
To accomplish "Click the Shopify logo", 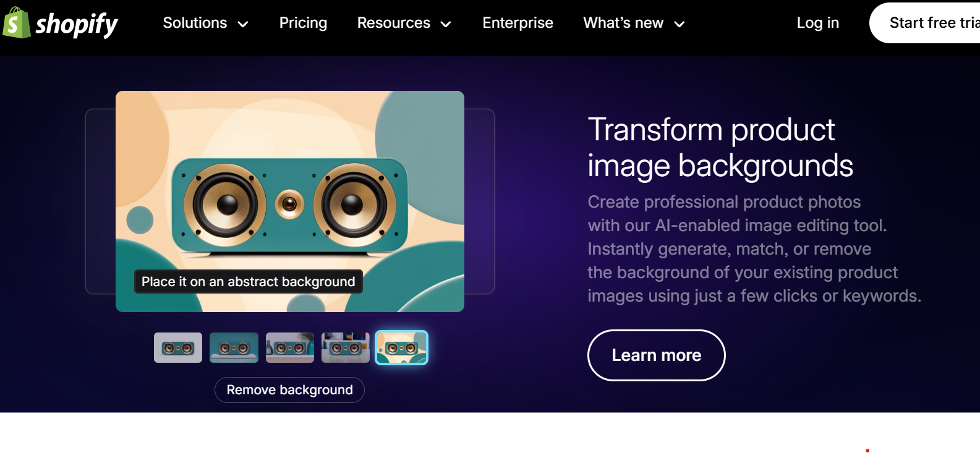I will pos(60,23).
